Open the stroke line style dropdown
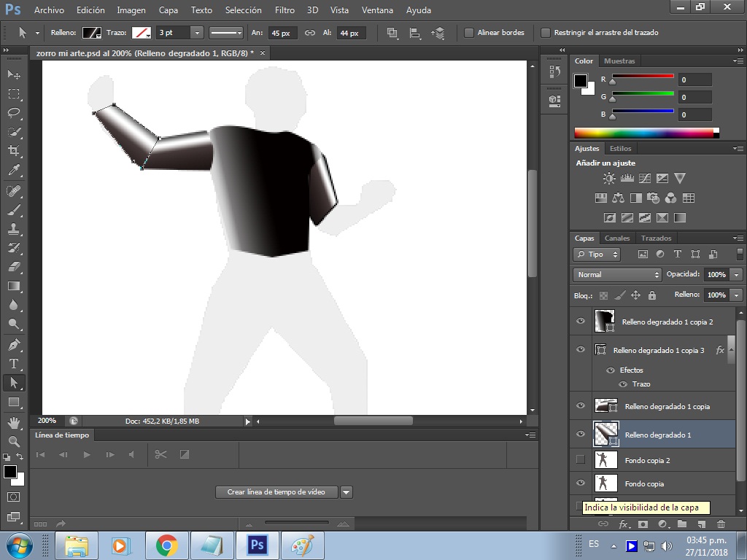 click(x=226, y=33)
